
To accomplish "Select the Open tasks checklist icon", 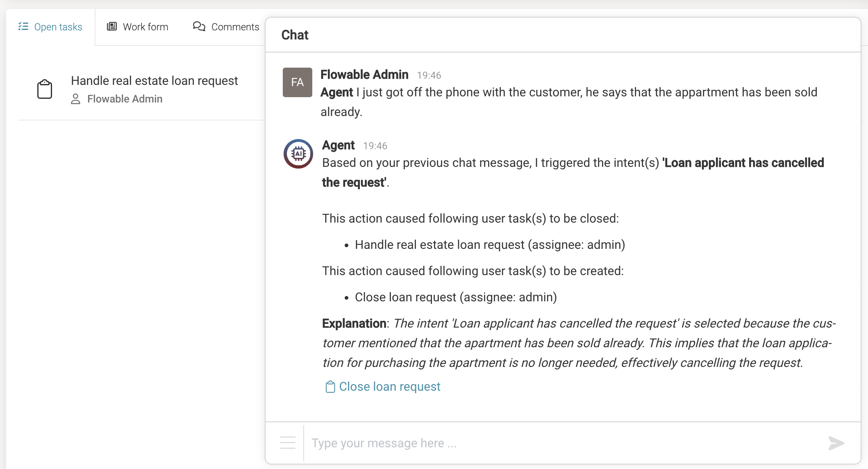I will [23, 26].
